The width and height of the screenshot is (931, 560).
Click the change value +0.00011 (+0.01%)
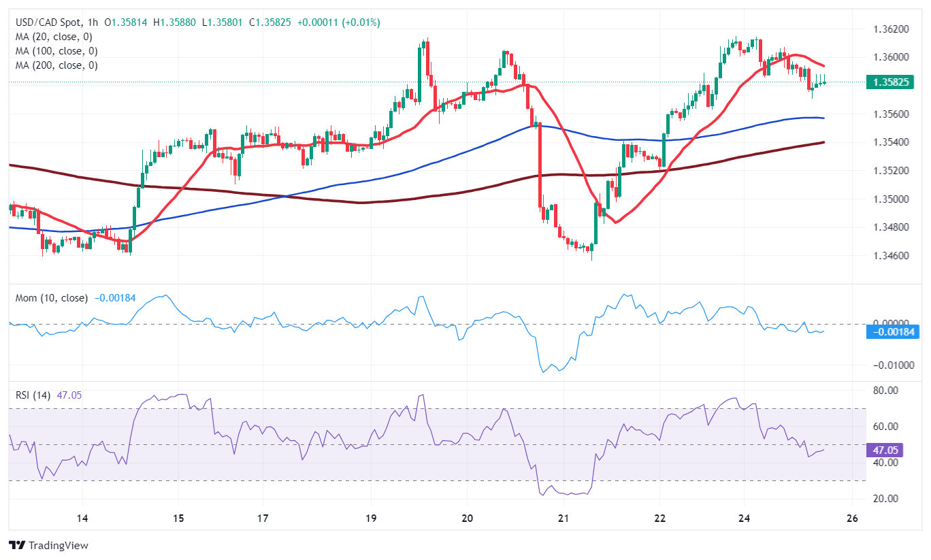[339, 22]
